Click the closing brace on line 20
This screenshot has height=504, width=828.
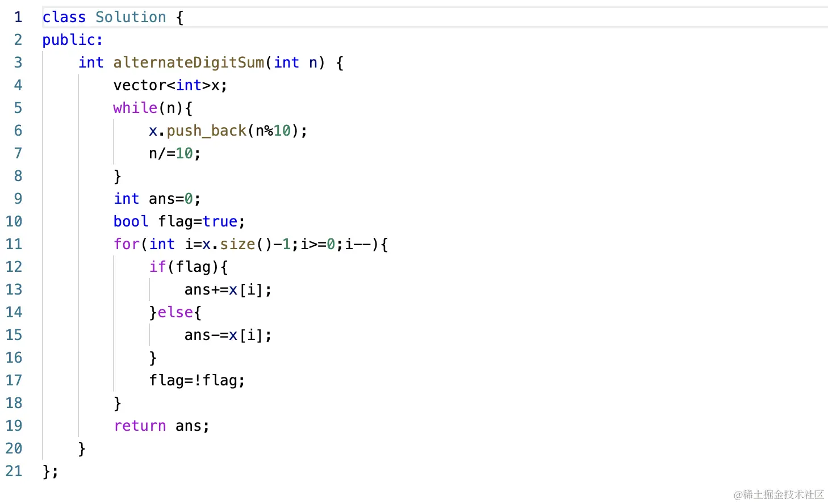(x=82, y=448)
